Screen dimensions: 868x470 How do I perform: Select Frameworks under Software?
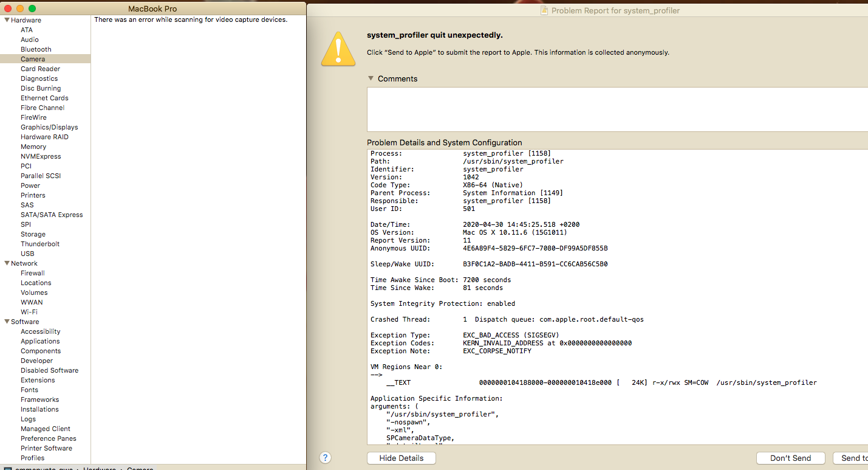tap(39, 399)
